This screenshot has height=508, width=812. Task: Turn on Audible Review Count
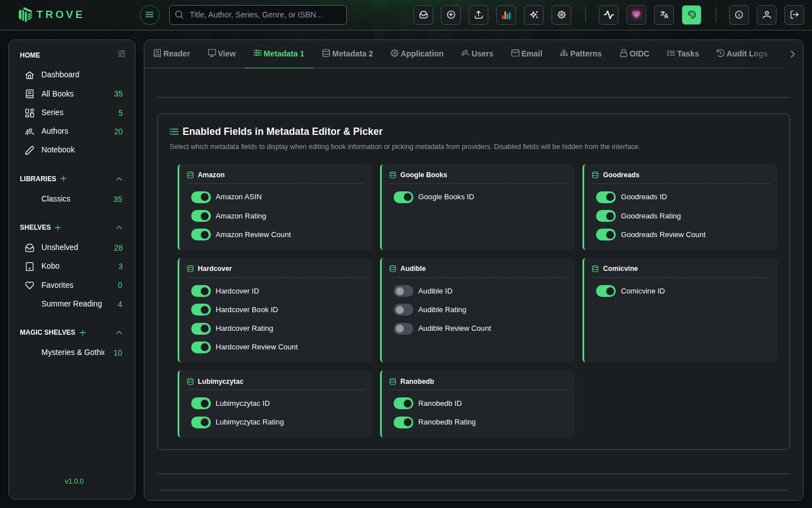tap(403, 329)
